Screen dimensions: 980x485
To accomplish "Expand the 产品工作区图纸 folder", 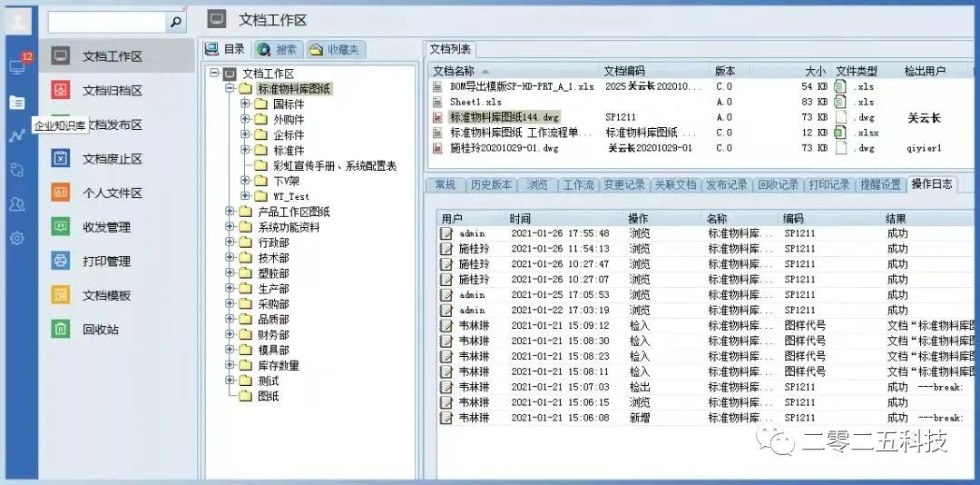I will [x=230, y=212].
